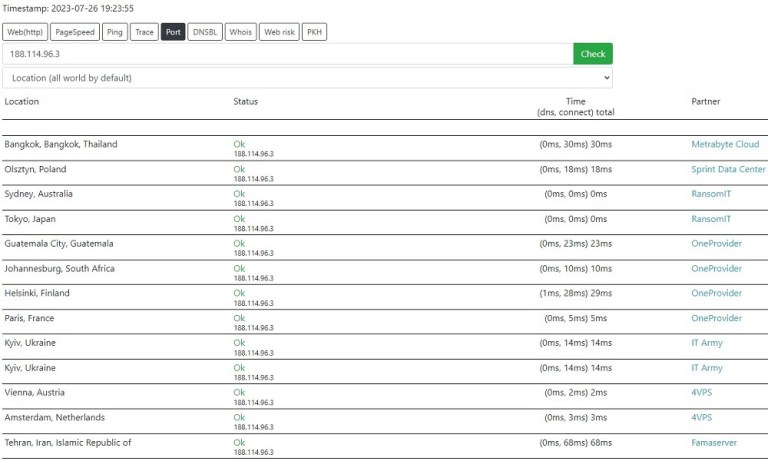Open the Metrabyte Cloud partner link
Image resolution: width=768 pixels, height=461 pixels.
pos(725,144)
